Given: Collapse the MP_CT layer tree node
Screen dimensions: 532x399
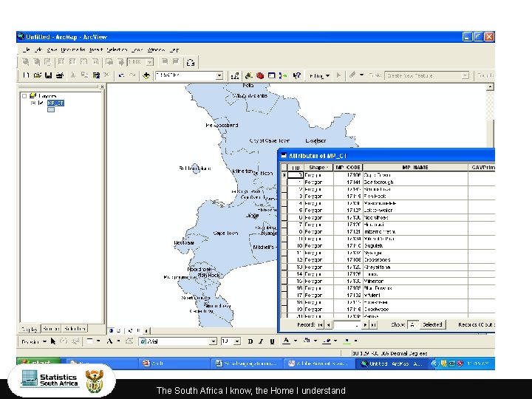Looking at the screenshot, I should coord(33,103).
